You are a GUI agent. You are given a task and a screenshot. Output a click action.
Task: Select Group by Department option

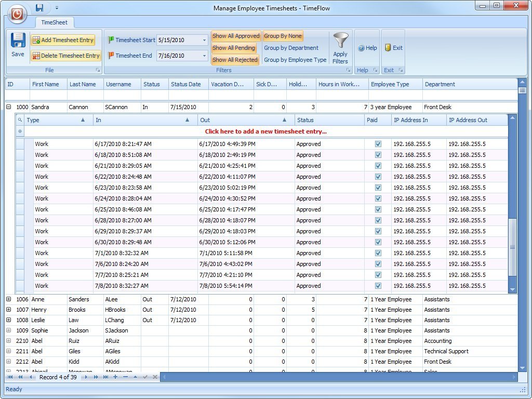pyautogui.click(x=291, y=48)
